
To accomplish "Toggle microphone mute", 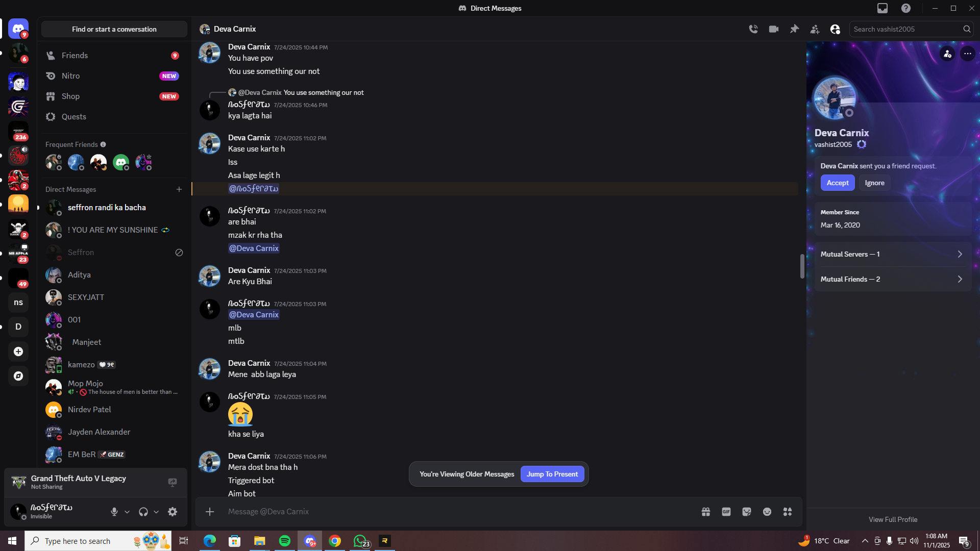I will pyautogui.click(x=114, y=512).
